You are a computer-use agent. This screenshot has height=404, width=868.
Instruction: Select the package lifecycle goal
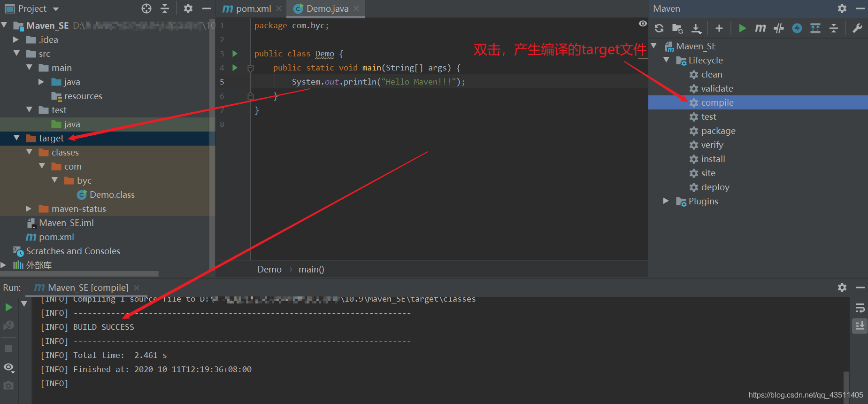click(713, 131)
